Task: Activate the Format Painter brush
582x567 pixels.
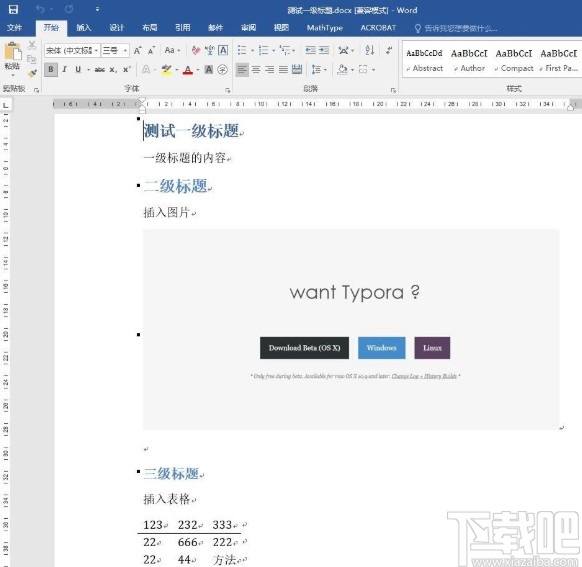Action: click(32, 73)
